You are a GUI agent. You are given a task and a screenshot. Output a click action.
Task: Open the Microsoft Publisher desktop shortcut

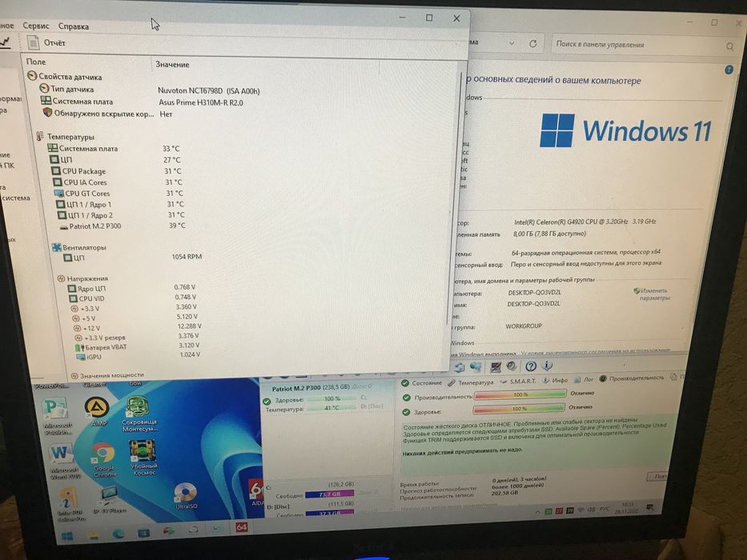[56, 415]
